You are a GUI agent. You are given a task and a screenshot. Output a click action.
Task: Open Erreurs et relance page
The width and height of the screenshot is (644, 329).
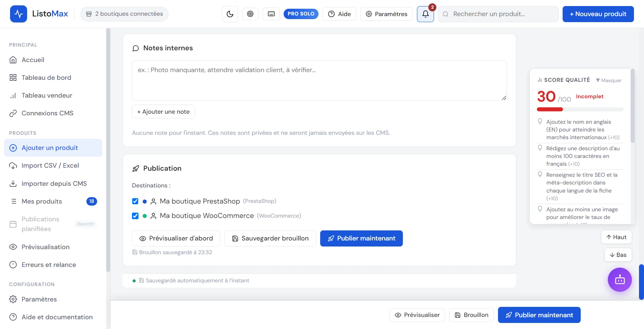click(53, 265)
